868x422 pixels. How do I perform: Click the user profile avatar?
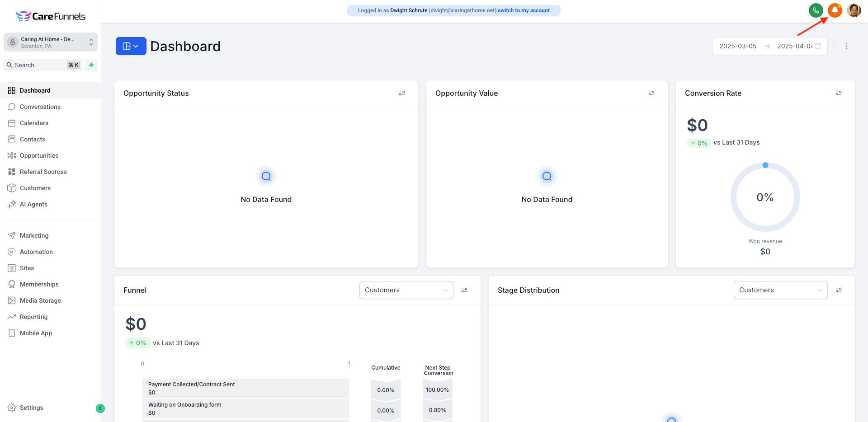[x=854, y=10]
